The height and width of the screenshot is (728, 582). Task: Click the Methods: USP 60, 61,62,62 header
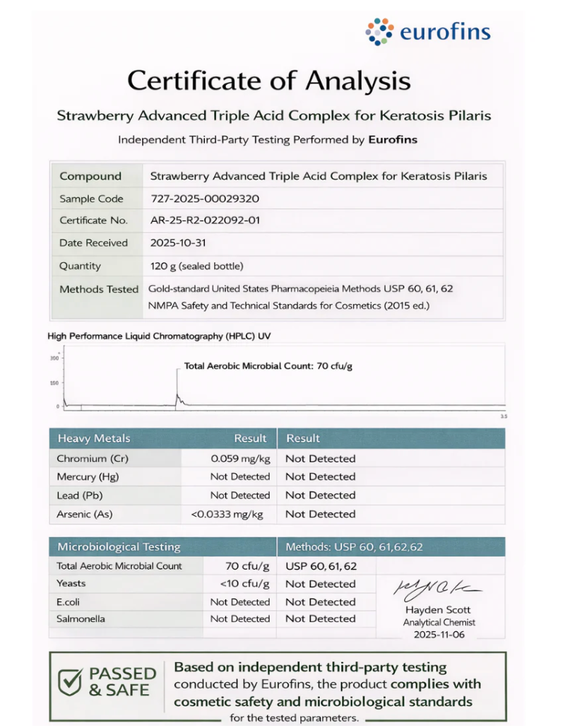pos(354,547)
